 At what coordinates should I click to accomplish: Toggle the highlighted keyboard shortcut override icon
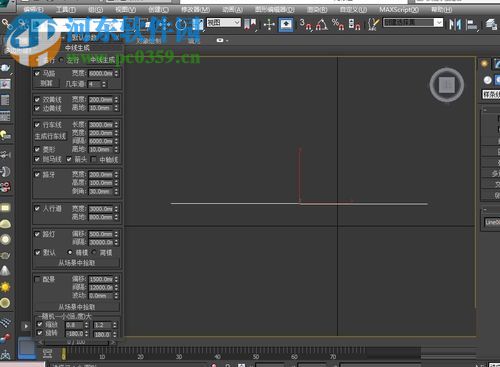point(286,25)
